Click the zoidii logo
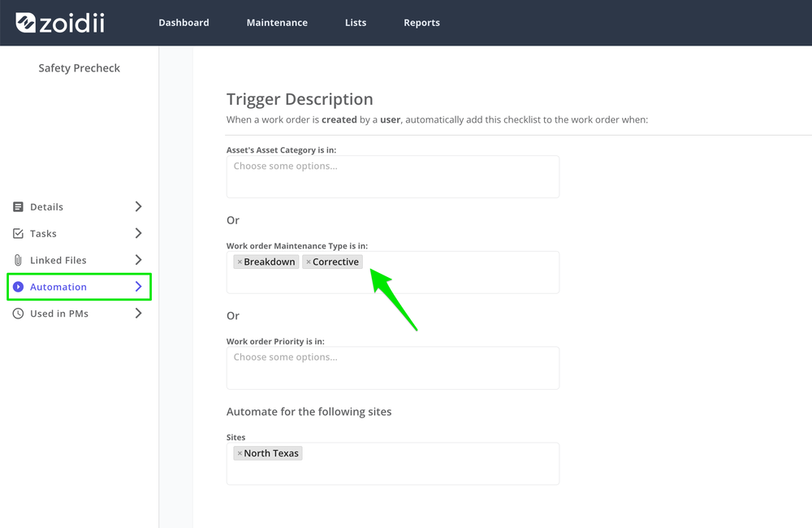The width and height of the screenshot is (812, 528). (60, 23)
